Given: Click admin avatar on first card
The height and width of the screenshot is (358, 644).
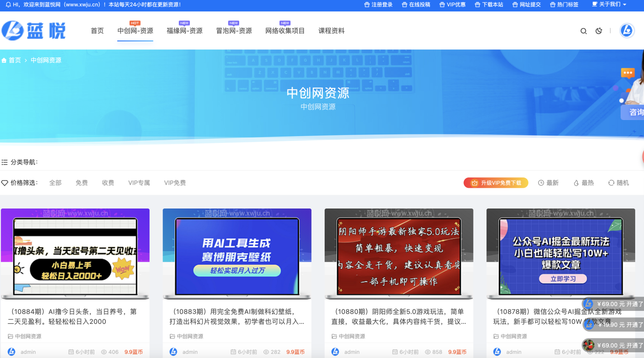Looking at the screenshot, I should click(11, 351).
